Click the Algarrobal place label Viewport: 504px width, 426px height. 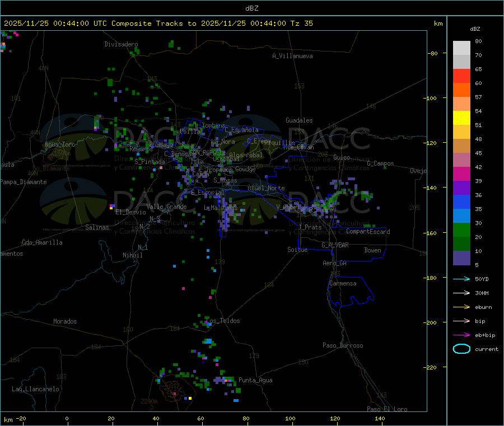coord(246,155)
